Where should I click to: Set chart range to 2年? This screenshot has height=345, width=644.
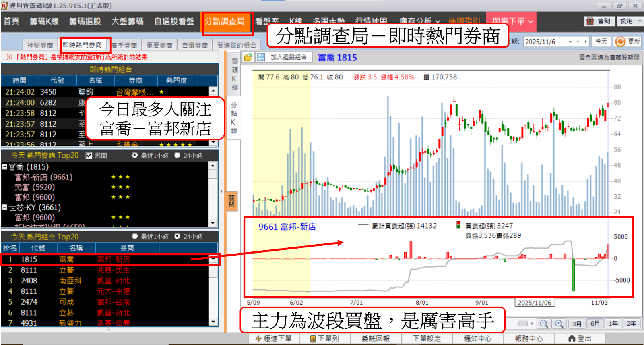pyautogui.click(x=632, y=324)
